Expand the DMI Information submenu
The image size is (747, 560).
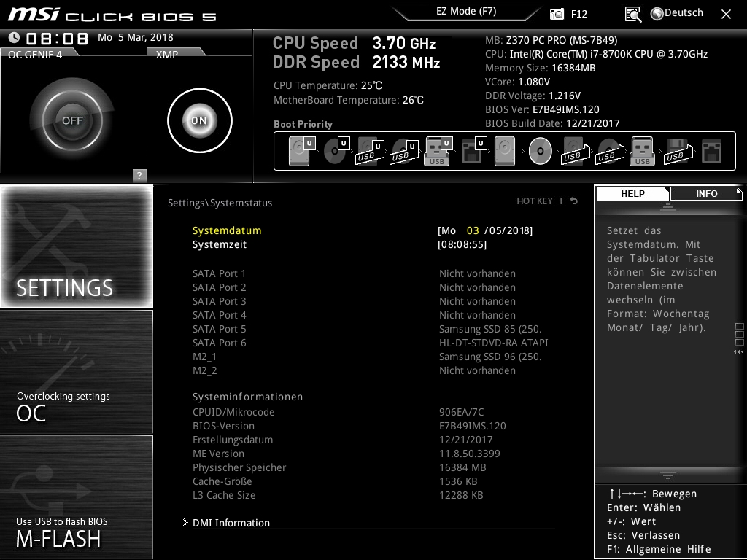(231, 523)
